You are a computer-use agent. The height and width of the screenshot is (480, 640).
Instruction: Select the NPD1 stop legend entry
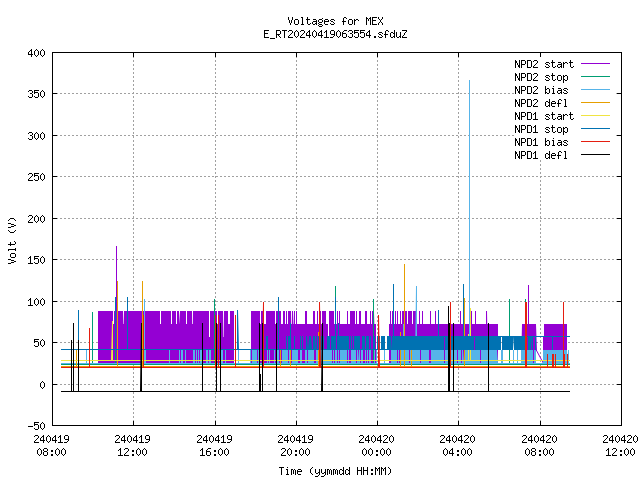pyautogui.click(x=541, y=129)
